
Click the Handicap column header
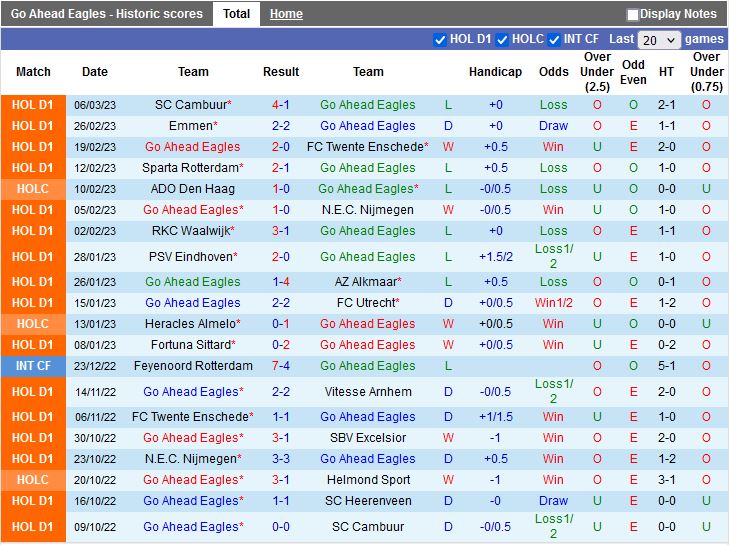coord(495,72)
